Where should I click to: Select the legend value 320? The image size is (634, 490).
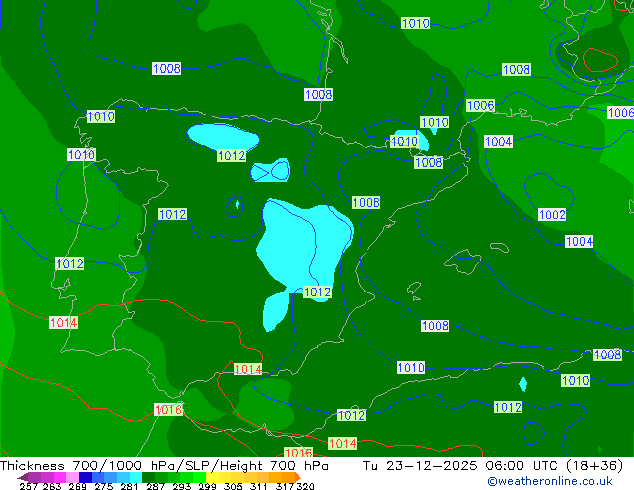(305, 486)
